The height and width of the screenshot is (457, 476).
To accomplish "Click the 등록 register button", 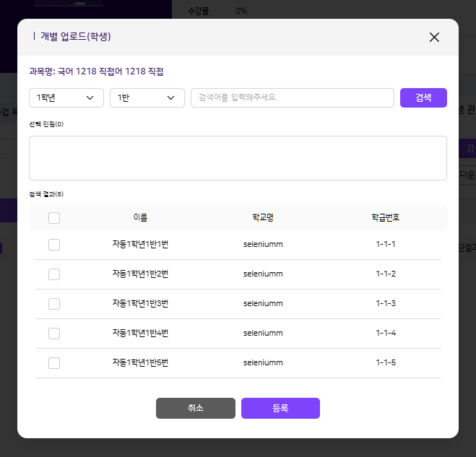I will tap(280, 408).
